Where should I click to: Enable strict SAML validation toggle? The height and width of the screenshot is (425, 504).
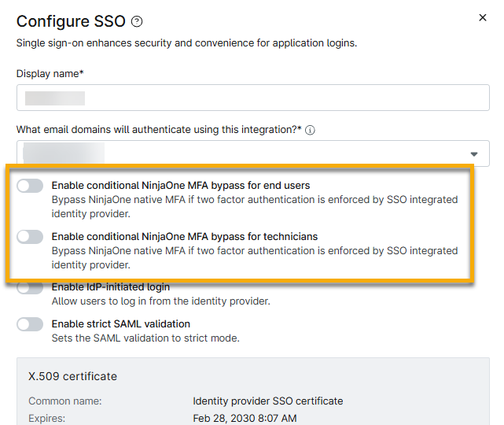(x=30, y=324)
